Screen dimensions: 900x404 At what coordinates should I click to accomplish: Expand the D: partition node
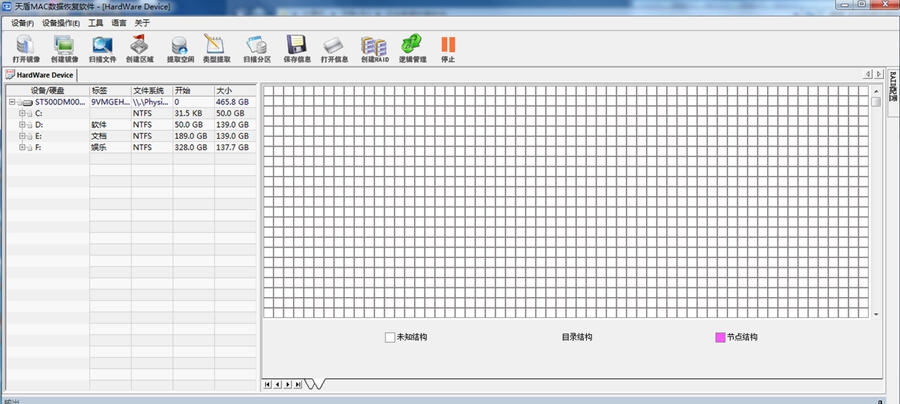(x=22, y=125)
